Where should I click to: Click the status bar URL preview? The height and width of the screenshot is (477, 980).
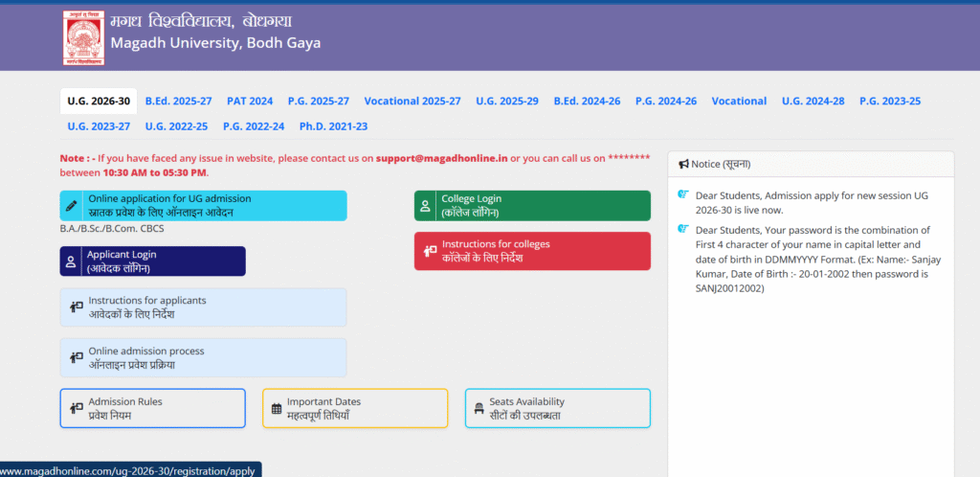coord(130,470)
